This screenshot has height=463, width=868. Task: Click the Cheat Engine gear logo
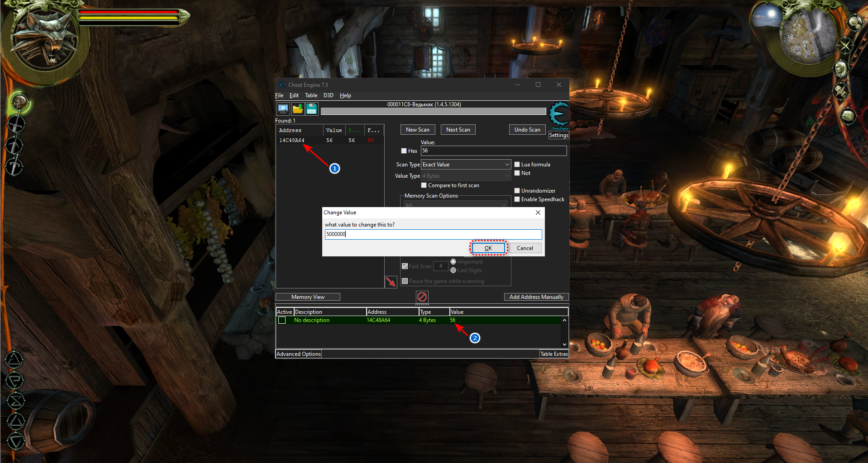[559, 114]
